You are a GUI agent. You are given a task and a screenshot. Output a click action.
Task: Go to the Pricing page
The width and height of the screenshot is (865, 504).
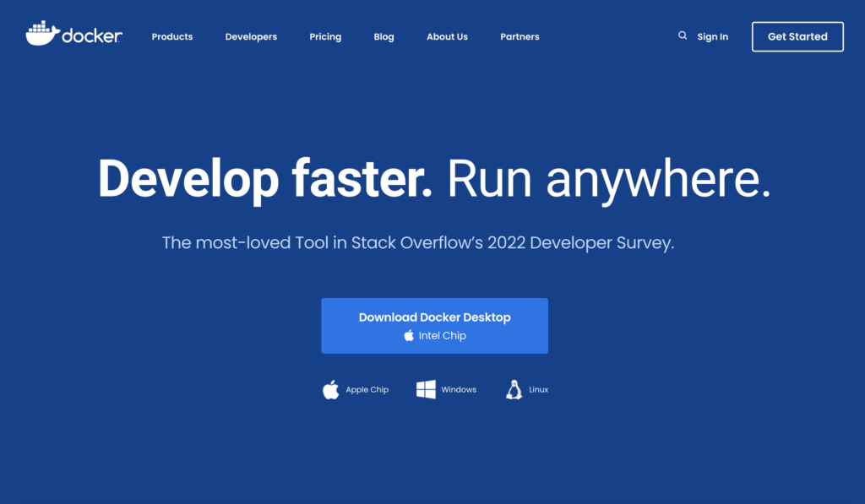coord(325,37)
